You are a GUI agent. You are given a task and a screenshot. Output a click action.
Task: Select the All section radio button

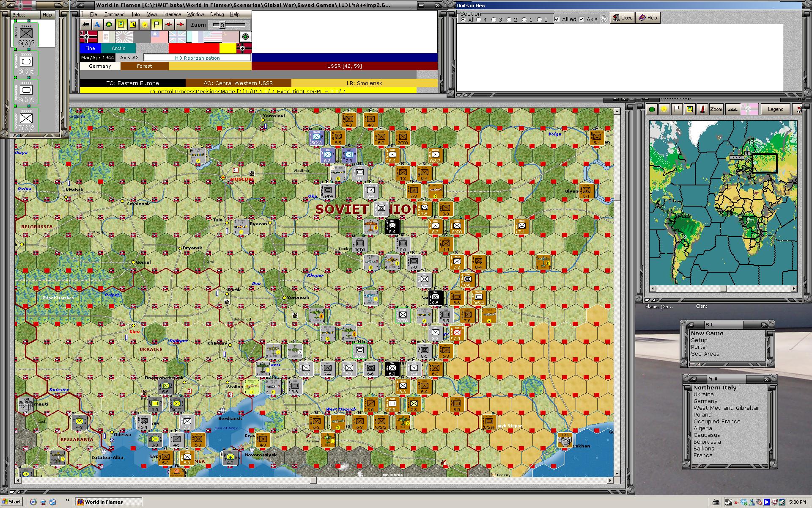pos(464,19)
